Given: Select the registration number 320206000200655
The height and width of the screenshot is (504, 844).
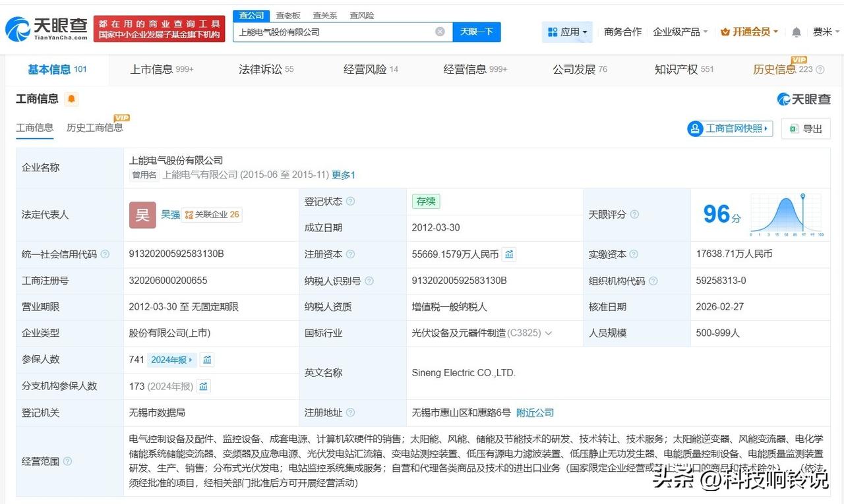Looking at the screenshot, I should tap(168, 281).
